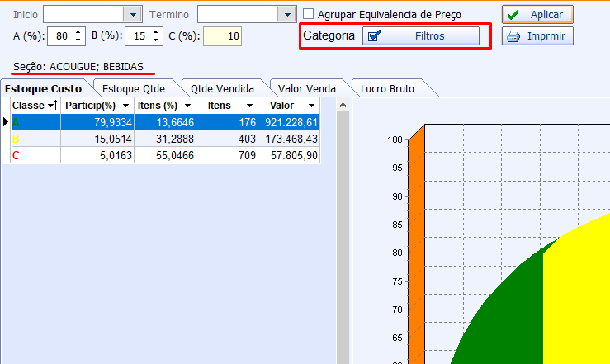610x364 pixels.
Task: Select the Valor Venda tab
Action: tap(307, 88)
